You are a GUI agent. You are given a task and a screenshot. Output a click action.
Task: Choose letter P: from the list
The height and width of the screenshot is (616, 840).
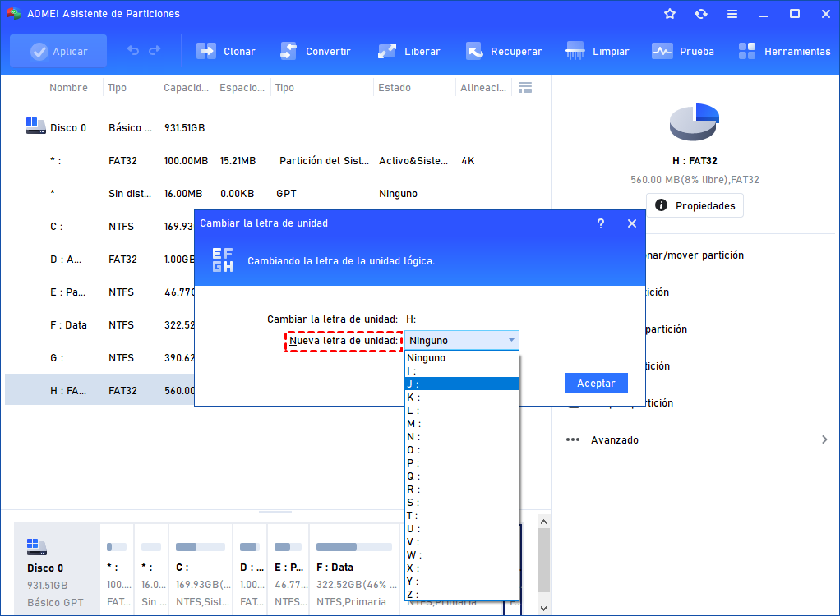[462, 463]
